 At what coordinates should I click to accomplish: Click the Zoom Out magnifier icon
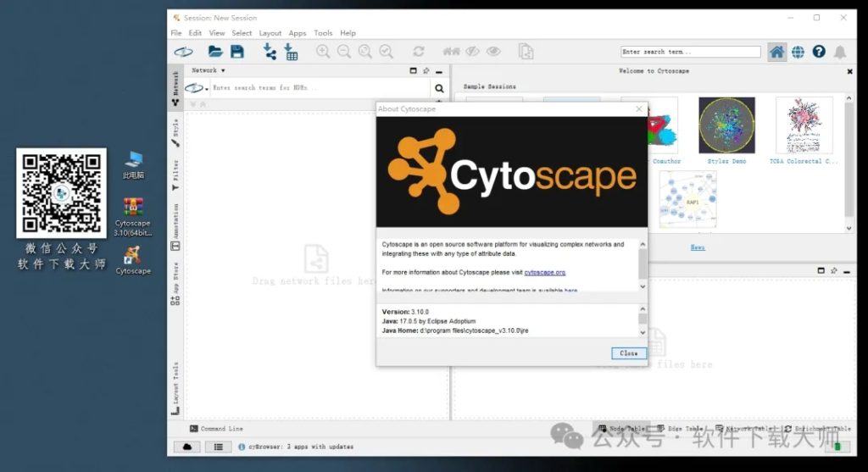[x=344, y=52]
